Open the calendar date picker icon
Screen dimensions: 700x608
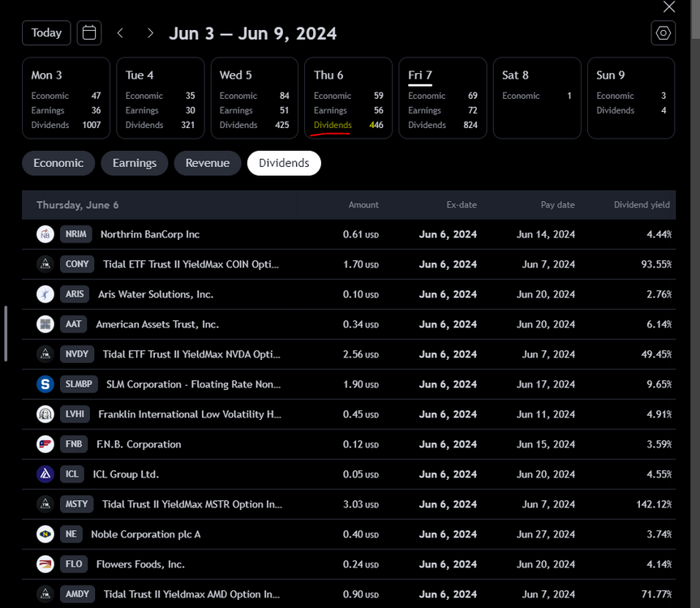coord(89,33)
